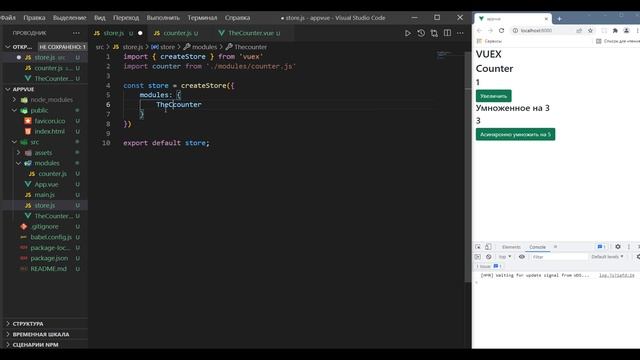Open a new browser tab
The width and height of the screenshot is (640, 360).
coord(559,19)
